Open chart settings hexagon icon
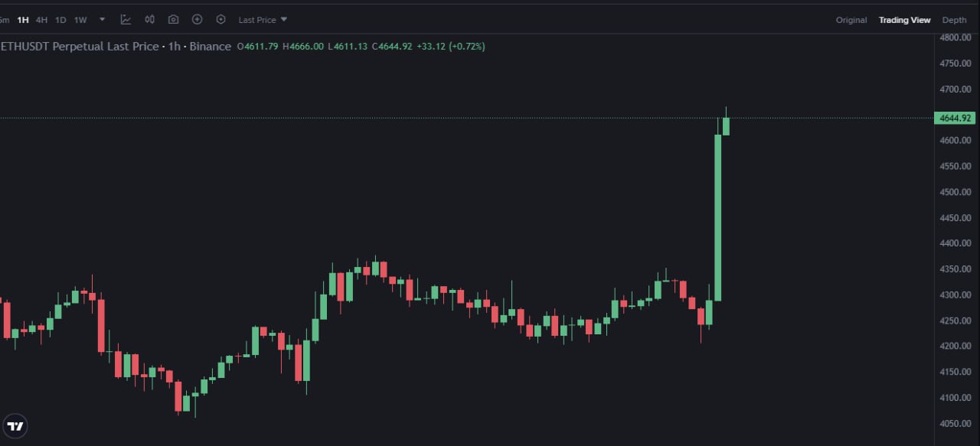The height and width of the screenshot is (446, 980). (x=221, y=20)
